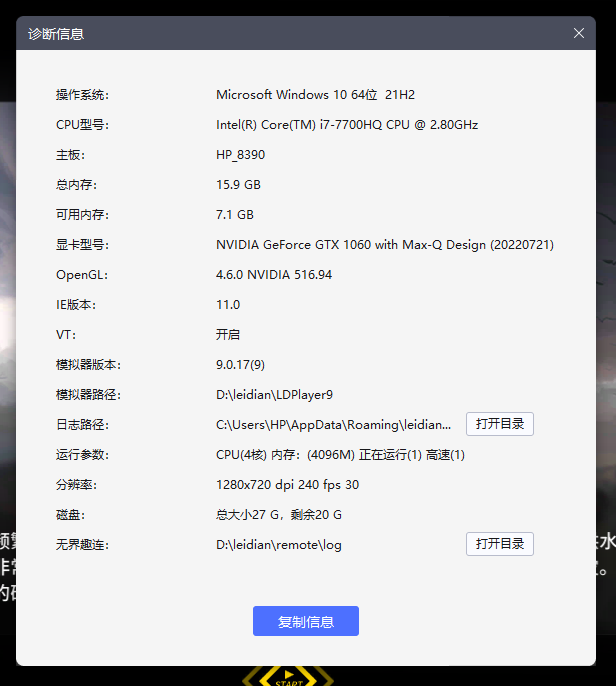
Task: Click the 7.1 GB available memory value
Action: [x=235, y=215]
